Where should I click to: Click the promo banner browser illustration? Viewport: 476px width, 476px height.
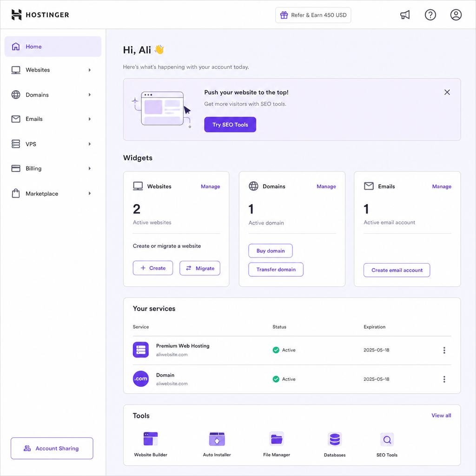[x=162, y=109]
